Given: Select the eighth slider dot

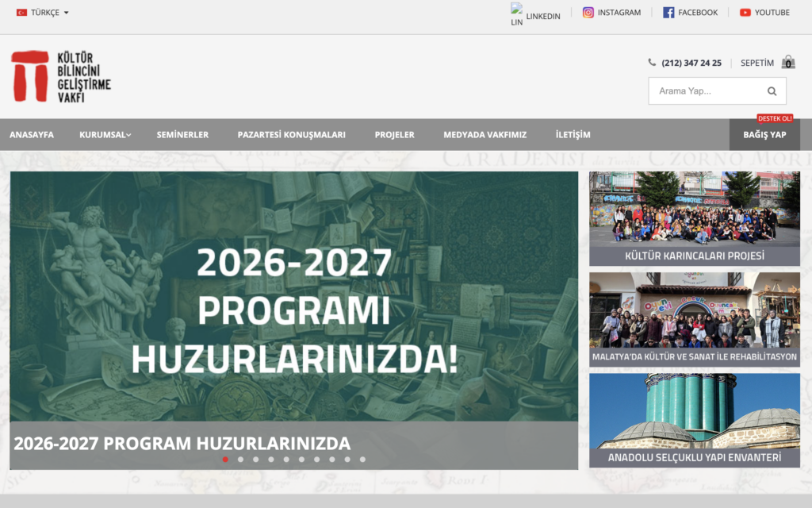Looking at the screenshot, I should click(332, 460).
